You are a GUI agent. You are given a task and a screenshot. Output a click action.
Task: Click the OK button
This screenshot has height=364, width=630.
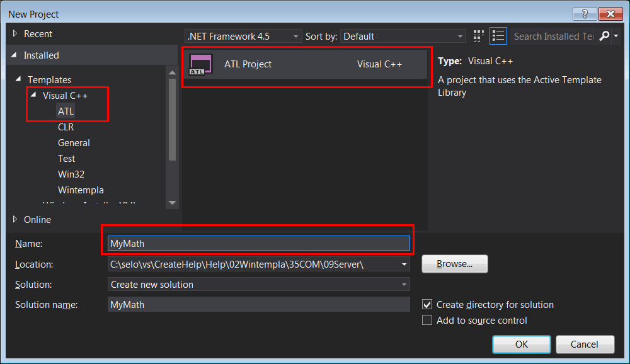[522, 344]
